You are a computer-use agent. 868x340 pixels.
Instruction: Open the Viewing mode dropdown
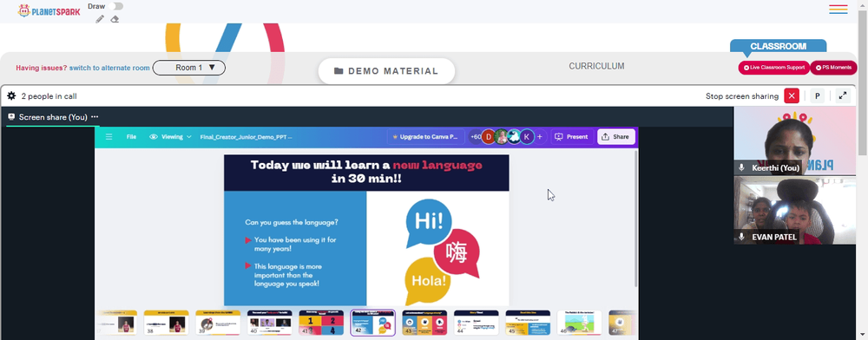tap(170, 136)
